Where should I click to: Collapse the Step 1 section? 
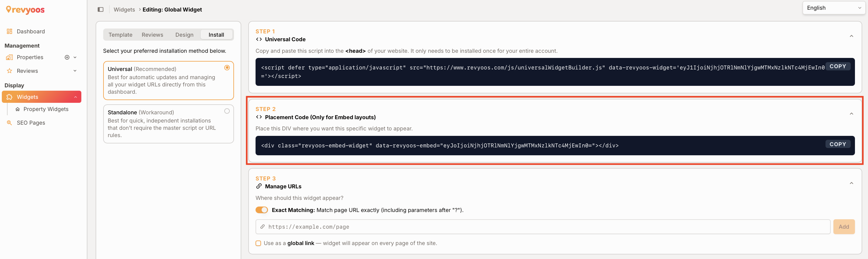[852, 36]
